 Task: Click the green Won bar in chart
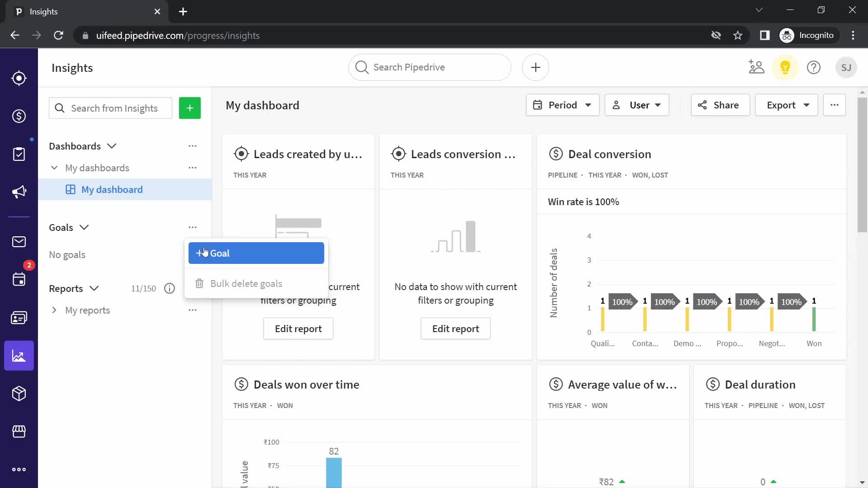point(814,319)
